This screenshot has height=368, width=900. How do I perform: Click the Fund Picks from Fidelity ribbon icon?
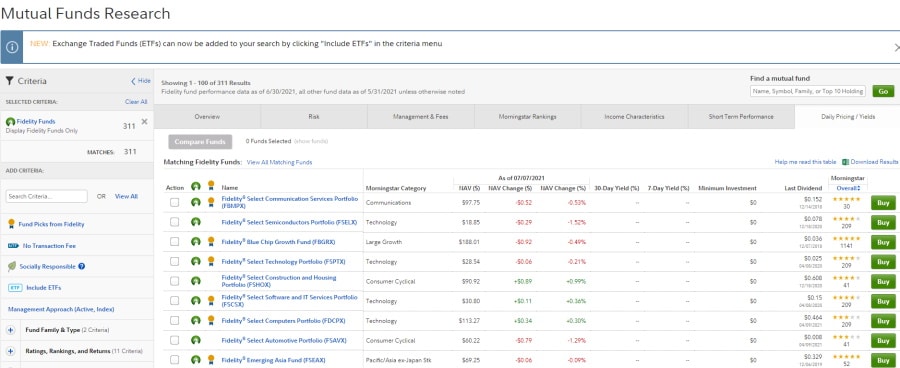[11, 224]
